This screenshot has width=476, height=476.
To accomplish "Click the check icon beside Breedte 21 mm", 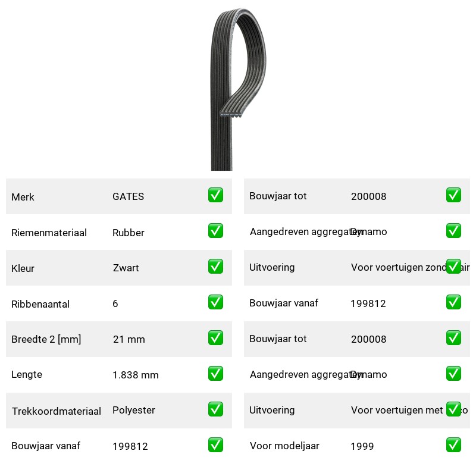I will click(x=215, y=337).
